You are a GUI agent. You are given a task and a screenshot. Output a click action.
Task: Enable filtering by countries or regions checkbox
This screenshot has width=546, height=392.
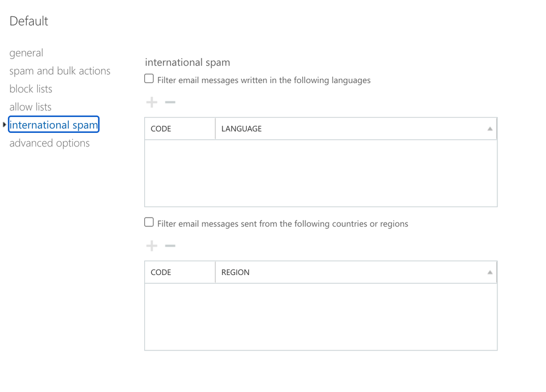point(149,223)
